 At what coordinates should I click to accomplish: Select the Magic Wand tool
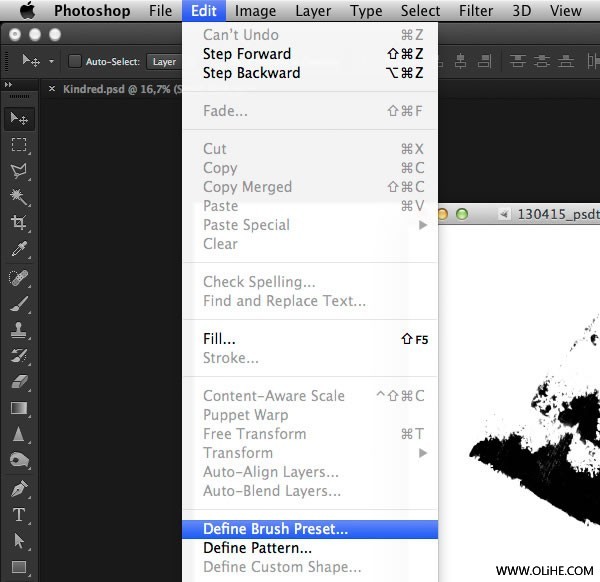(x=19, y=197)
